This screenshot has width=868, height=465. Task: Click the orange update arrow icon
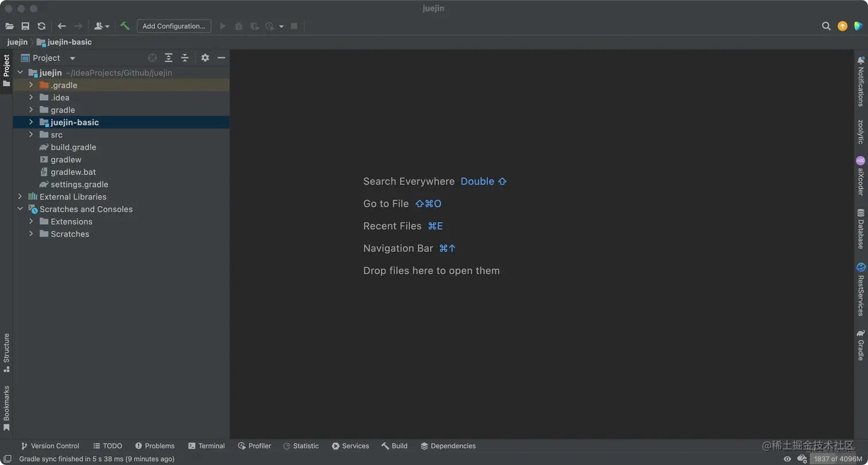(842, 26)
